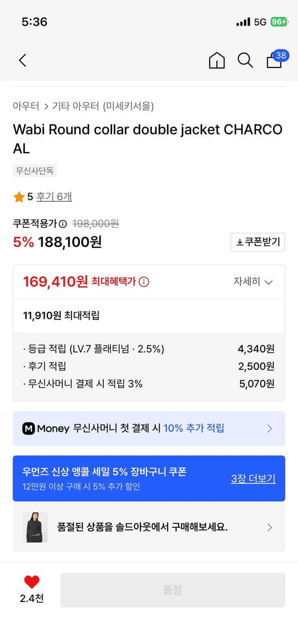Download a coupon via 쿠폰받기

click(258, 242)
